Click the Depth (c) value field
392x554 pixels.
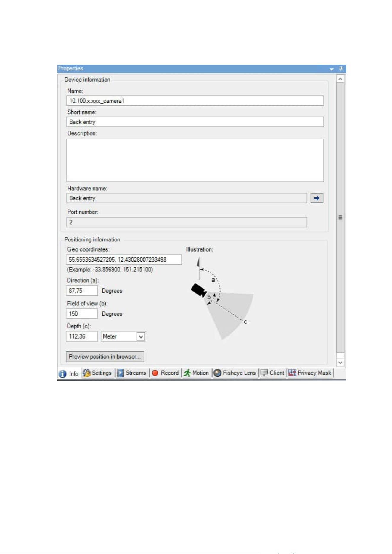pos(82,336)
